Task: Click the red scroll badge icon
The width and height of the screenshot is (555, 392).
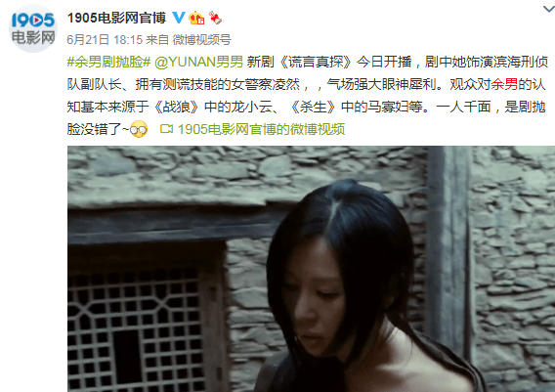Action: click(x=215, y=18)
